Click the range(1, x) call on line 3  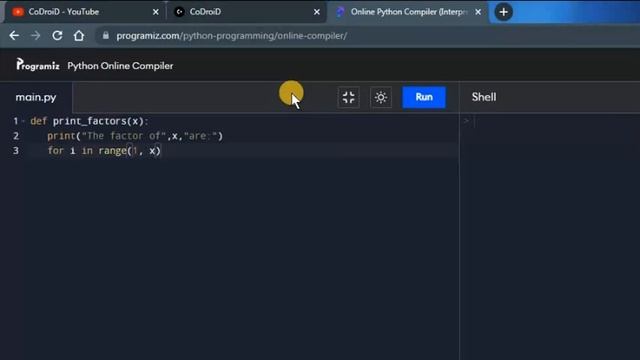tap(129, 151)
